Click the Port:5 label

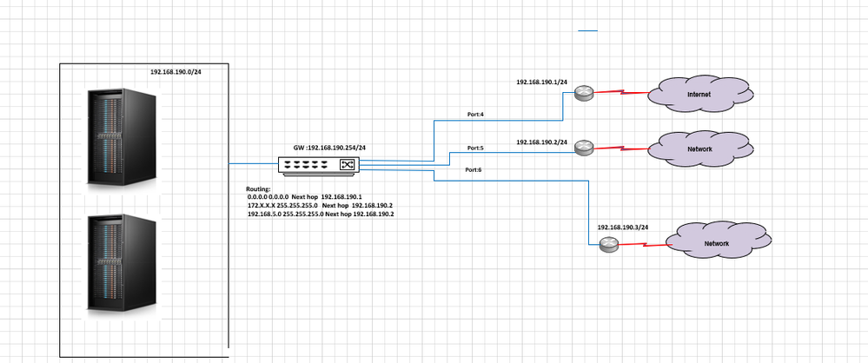click(475, 148)
